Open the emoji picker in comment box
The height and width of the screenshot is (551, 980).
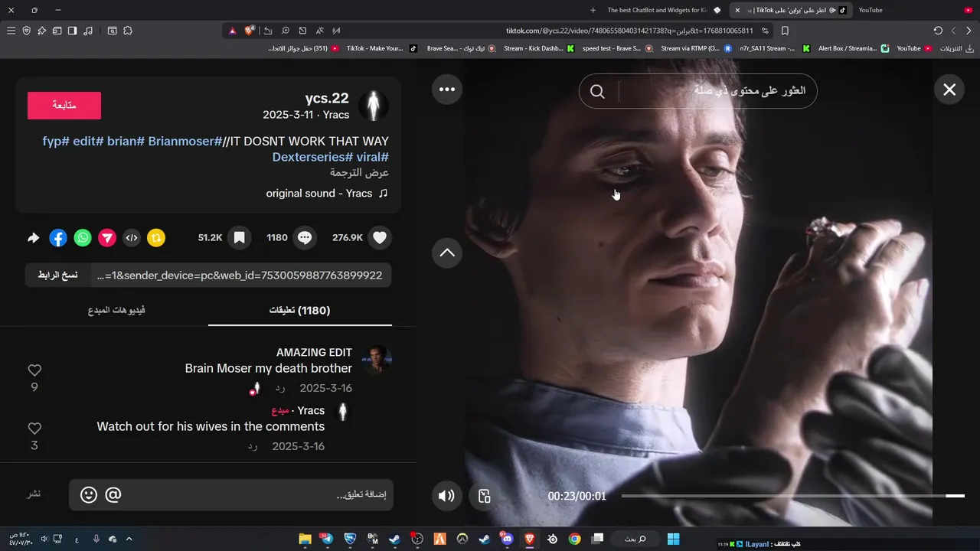[89, 495]
